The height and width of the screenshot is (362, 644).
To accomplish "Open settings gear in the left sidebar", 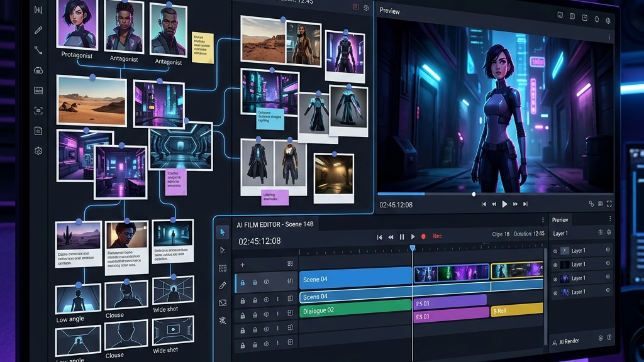I will tap(38, 151).
